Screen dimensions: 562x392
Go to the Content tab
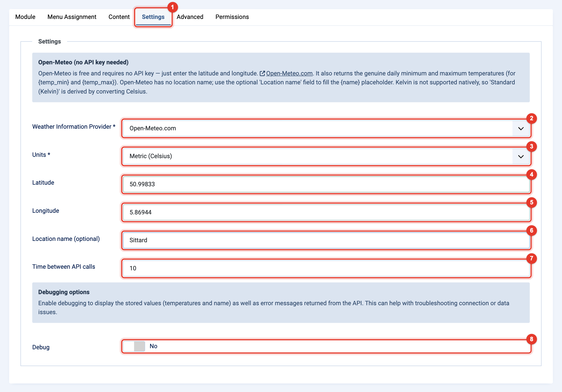tap(119, 17)
